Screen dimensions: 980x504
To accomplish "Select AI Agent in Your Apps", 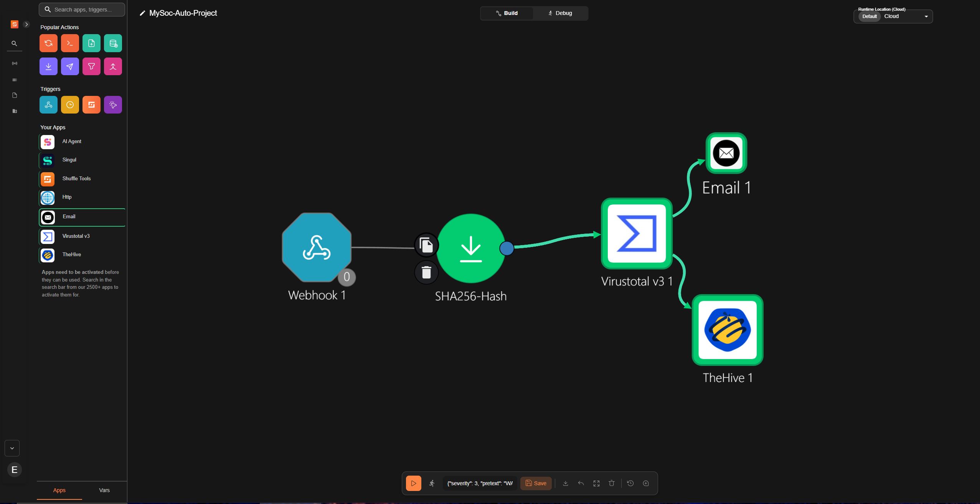I will (82, 142).
